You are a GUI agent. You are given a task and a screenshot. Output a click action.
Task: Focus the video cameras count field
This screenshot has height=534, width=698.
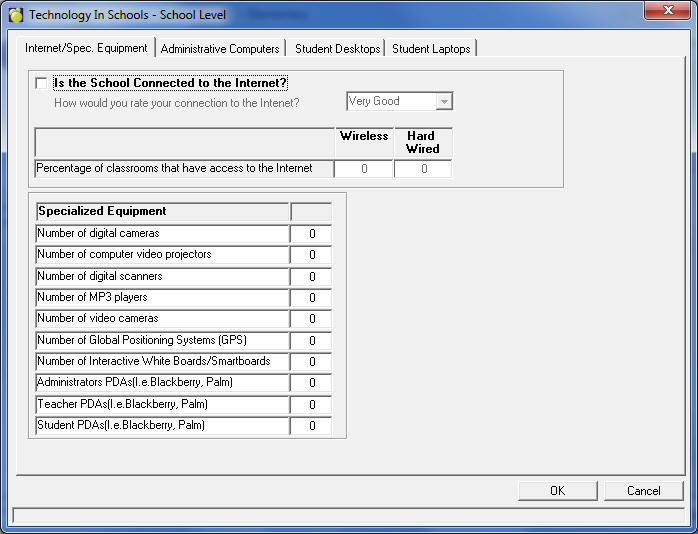click(311, 319)
